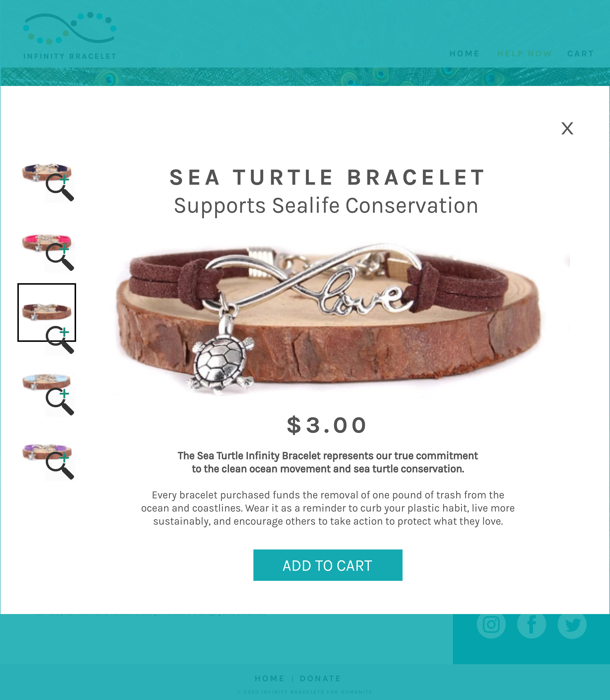610x700 pixels.
Task: Open CART in the top navigation
Action: (580, 54)
